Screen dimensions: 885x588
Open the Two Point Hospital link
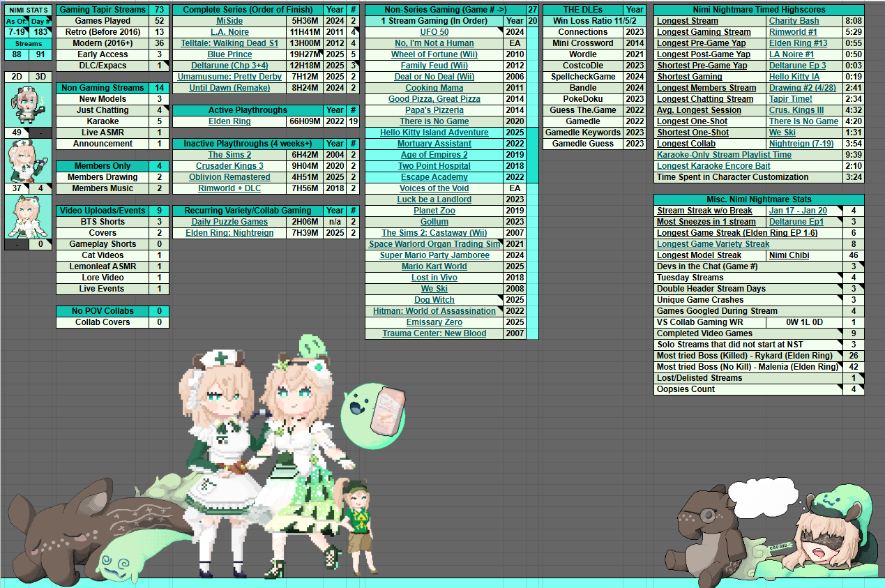tap(434, 166)
